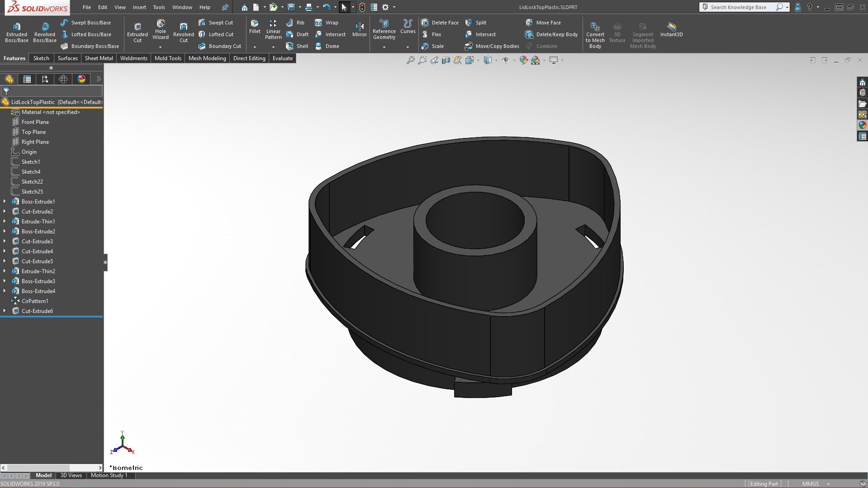Image resolution: width=868 pixels, height=488 pixels.
Task: Pin the menu bar with pushpin
Action: click(x=225, y=7)
